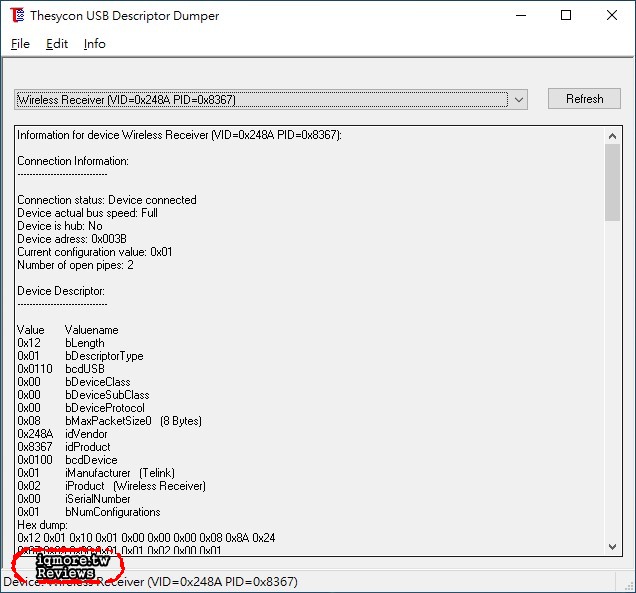Screen dimensions: 636x593
Task: Click the 'Connection status: Device connected' line
Action: pyautogui.click(x=107, y=200)
